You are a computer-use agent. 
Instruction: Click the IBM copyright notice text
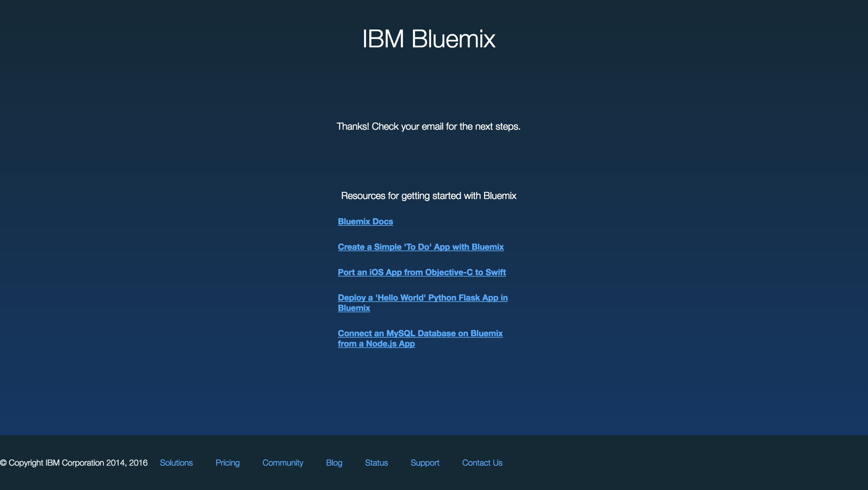[x=74, y=463]
